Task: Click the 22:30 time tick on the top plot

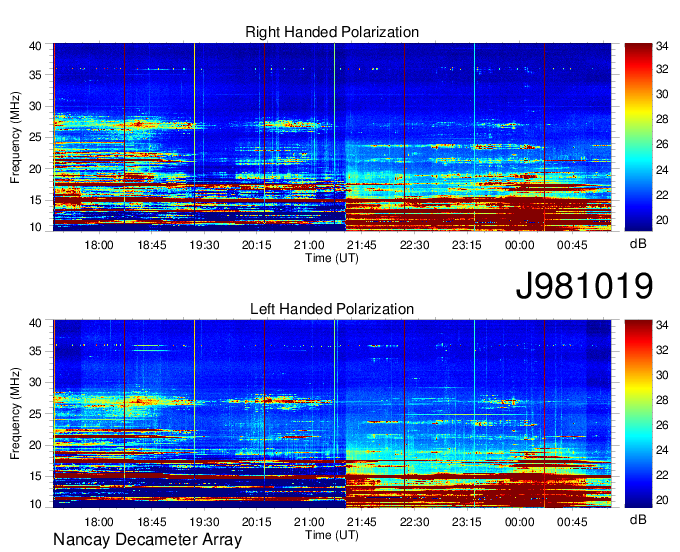Action: point(415,245)
